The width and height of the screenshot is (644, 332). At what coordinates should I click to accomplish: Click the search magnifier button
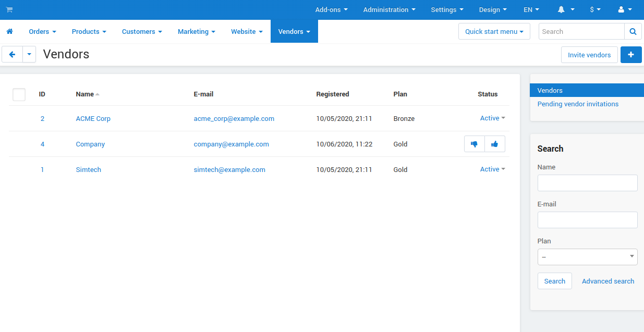tap(633, 31)
